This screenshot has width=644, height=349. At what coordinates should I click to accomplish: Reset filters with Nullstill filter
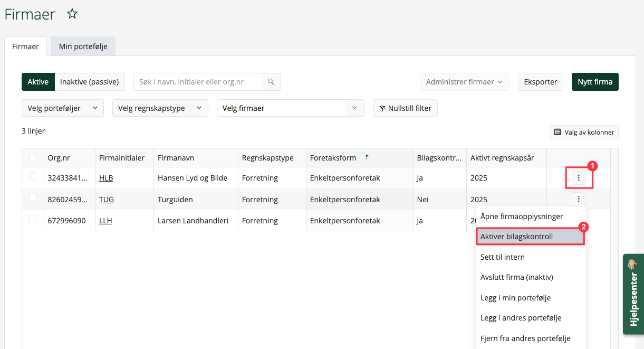pos(405,108)
